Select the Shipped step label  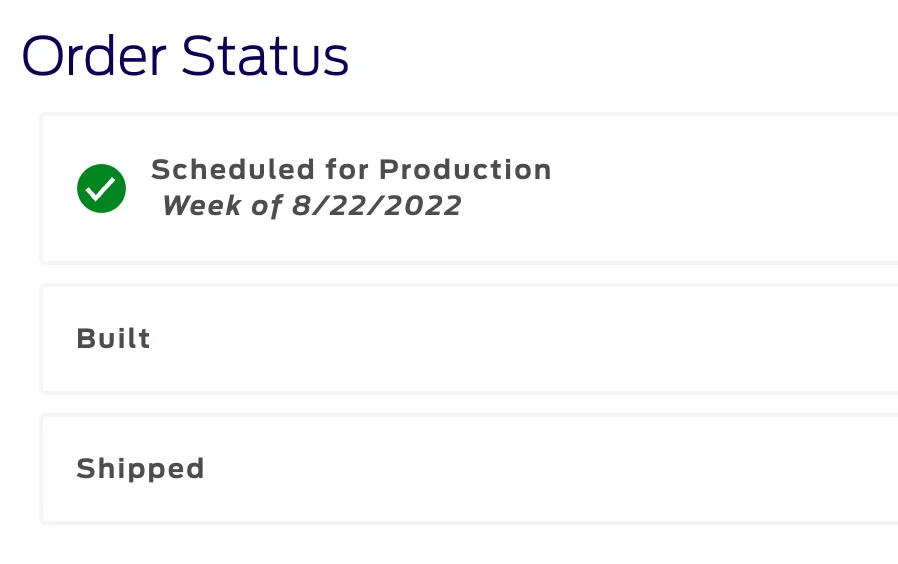140,469
